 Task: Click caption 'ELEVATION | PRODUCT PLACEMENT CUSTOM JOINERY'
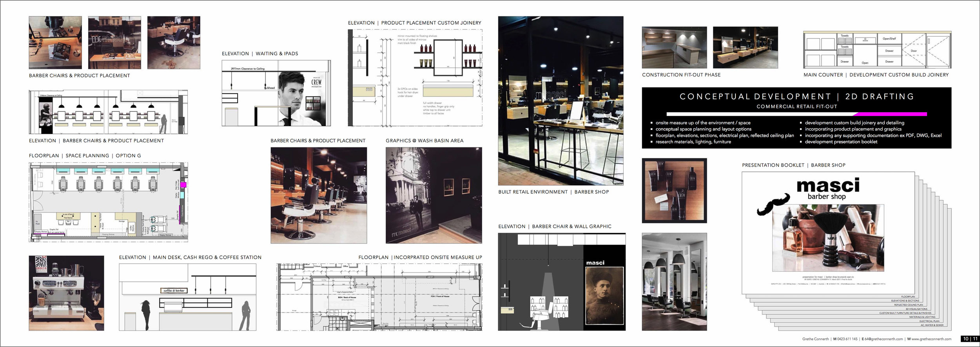415,23
